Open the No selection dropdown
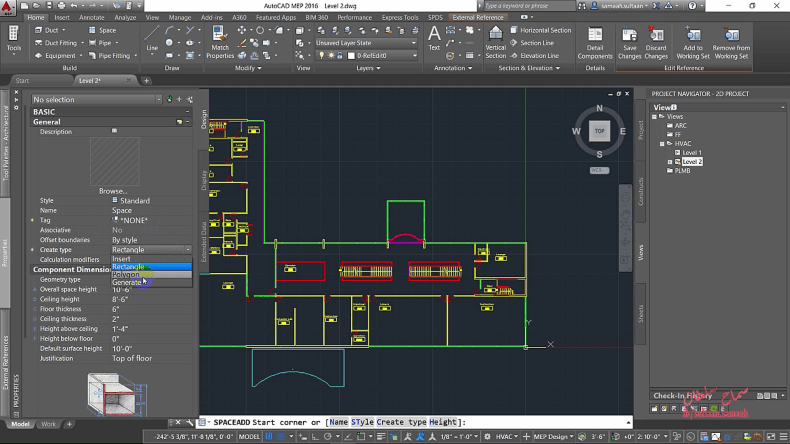790x444 pixels. coord(97,100)
